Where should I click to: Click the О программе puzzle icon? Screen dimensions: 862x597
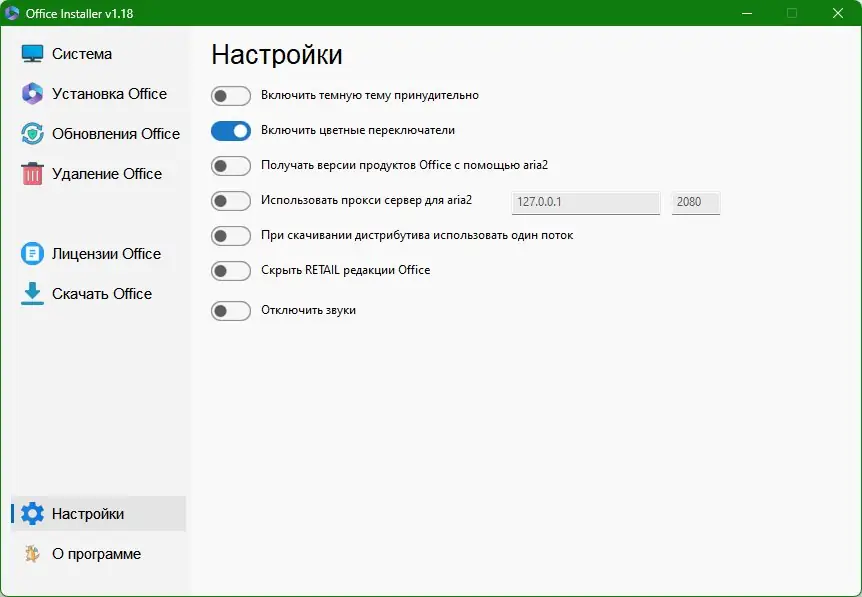31,553
